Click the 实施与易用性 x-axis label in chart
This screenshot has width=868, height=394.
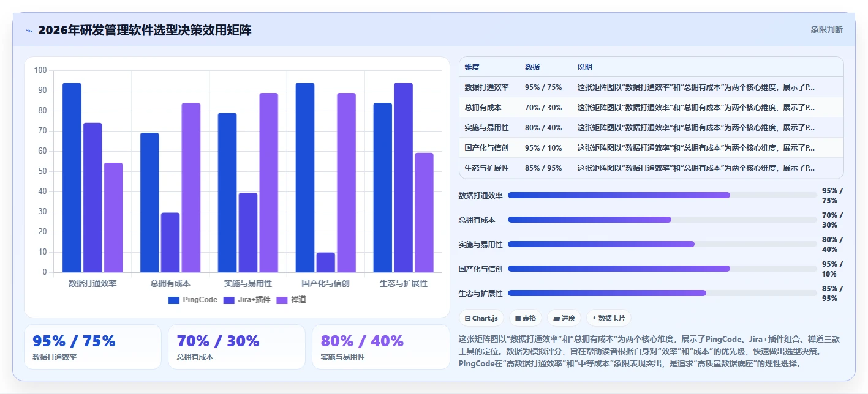click(248, 283)
